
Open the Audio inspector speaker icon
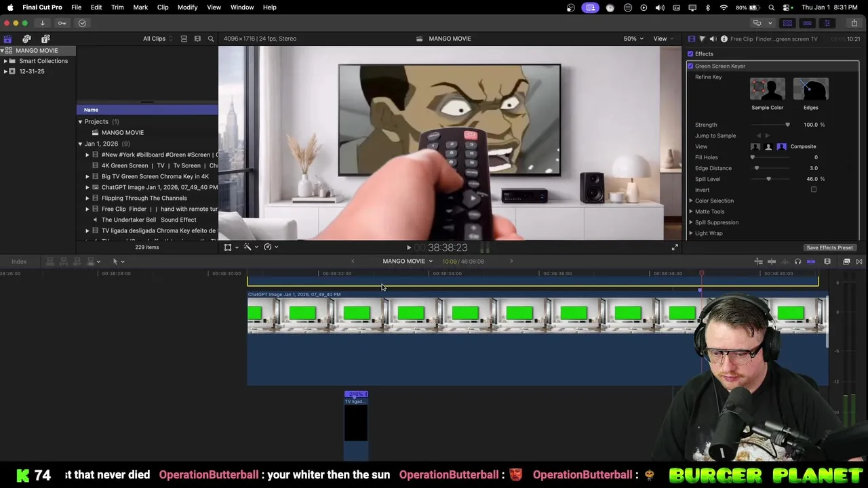(x=713, y=39)
